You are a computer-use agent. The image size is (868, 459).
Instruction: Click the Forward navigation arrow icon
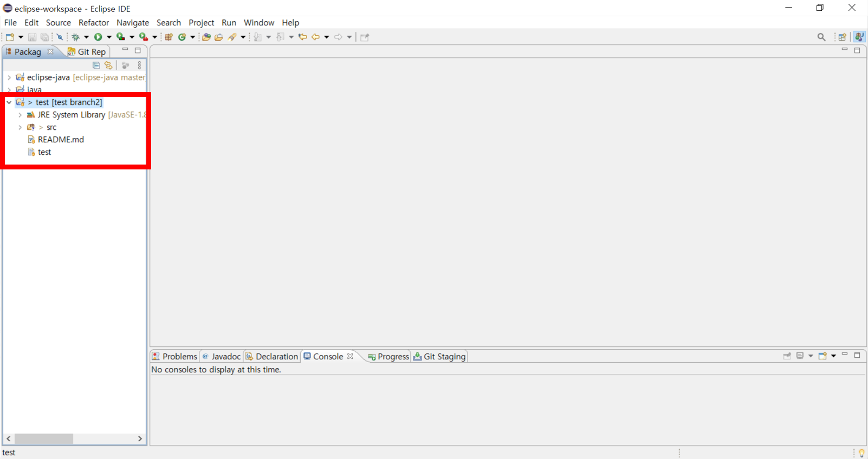(338, 37)
